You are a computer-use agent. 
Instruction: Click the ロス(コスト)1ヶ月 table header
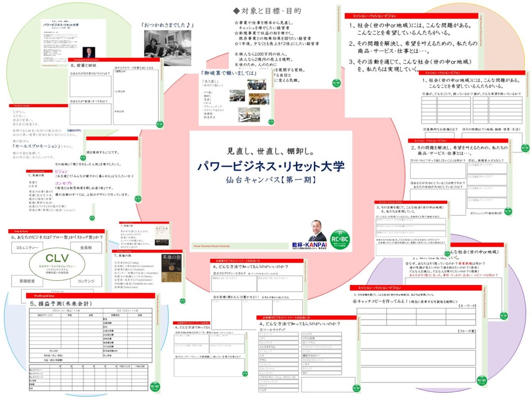[x=127, y=311]
